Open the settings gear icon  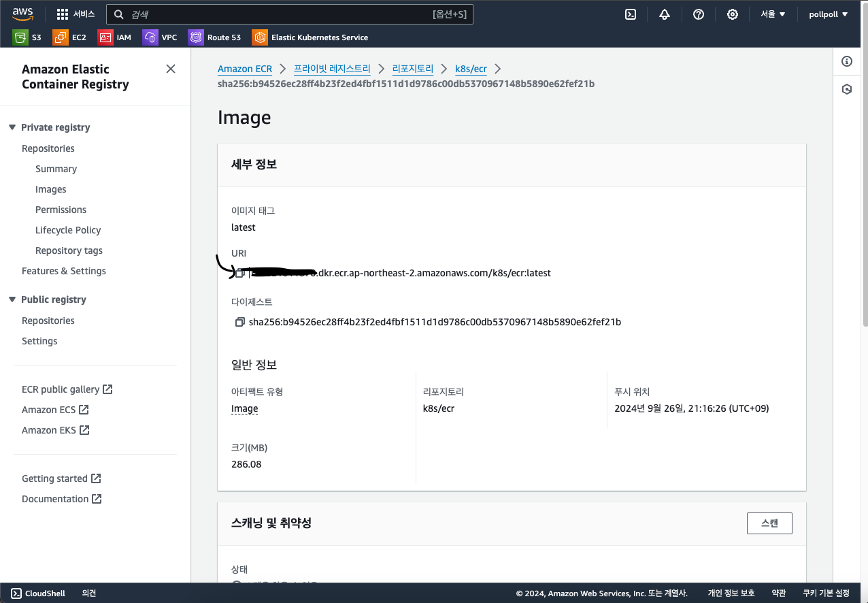click(733, 14)
